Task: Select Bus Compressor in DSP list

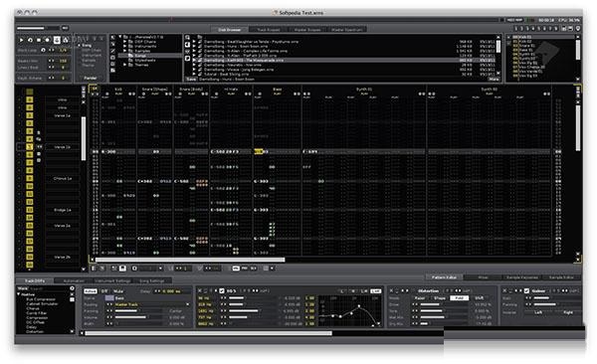Action: tap(41, 299)
